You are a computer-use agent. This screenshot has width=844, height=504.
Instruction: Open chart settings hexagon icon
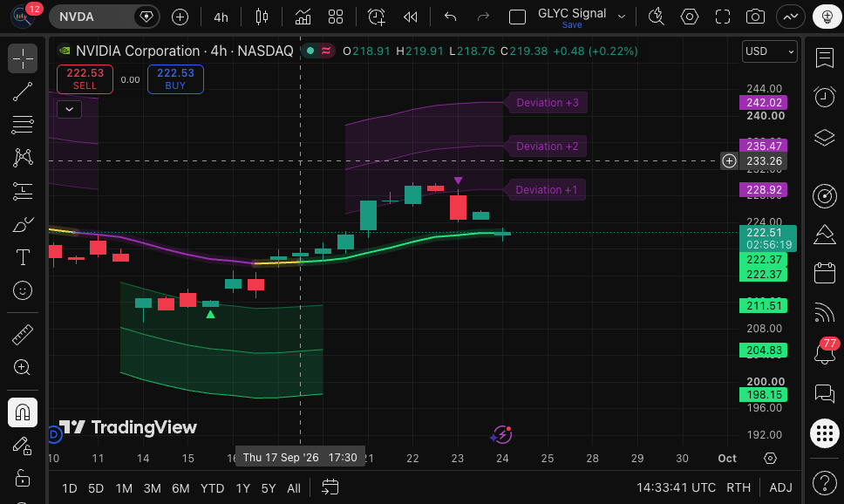[x=690, y=17]
